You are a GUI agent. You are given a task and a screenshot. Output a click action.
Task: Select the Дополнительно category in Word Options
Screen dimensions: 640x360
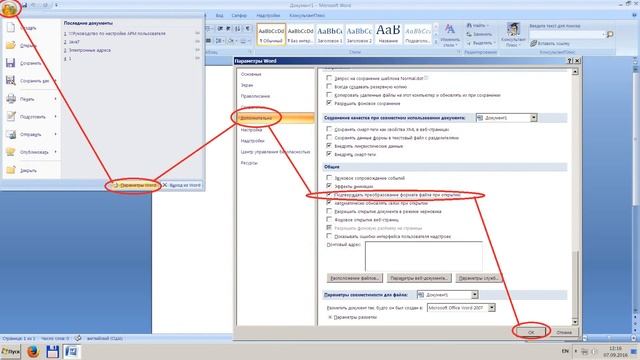click(x=276, y=118)
